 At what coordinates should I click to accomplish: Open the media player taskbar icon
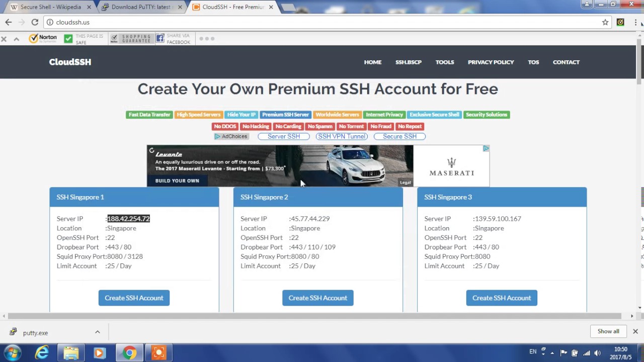(x=99, y=353)
